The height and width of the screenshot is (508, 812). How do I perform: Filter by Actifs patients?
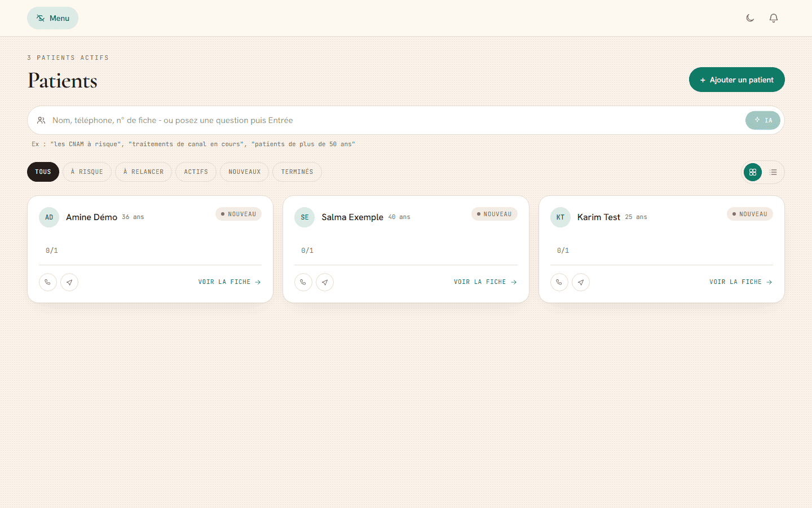point(196,172)
